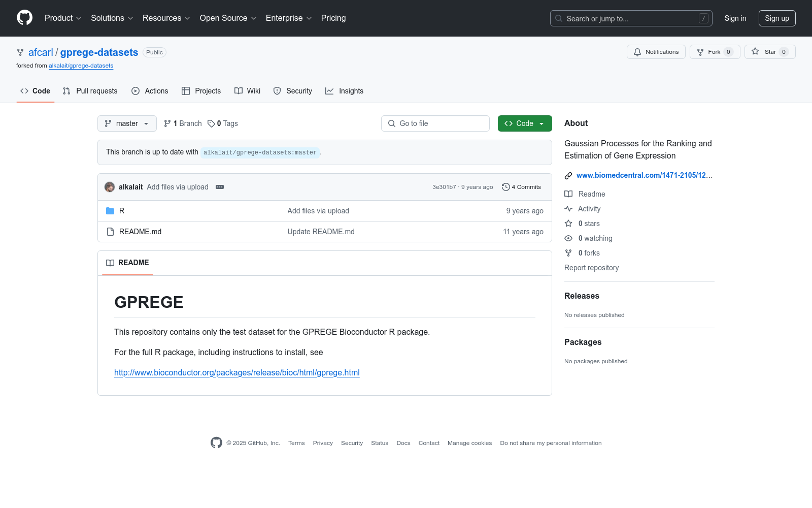This screenshot has width=812, height=508.
Task: View the 4 Commits history
Action: click(x=521, y=187)
